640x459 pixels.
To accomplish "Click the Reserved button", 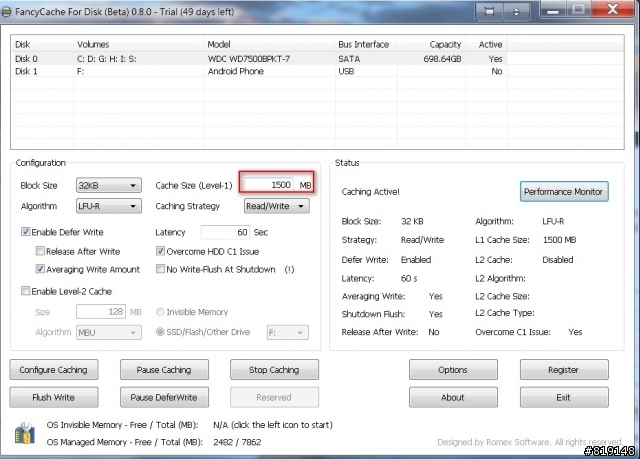I will click(x=274, y=397).
